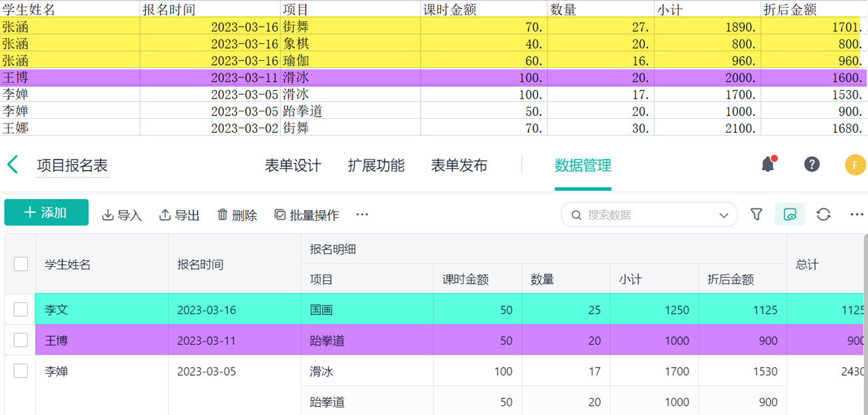Tick the select-all header checkbox
Image resolution: width=868 pixels, height=415 pixels.
(x=21, y=264)
